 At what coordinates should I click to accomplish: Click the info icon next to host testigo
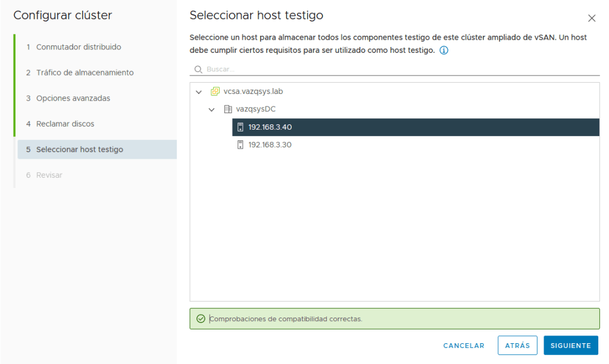(444, 51)
